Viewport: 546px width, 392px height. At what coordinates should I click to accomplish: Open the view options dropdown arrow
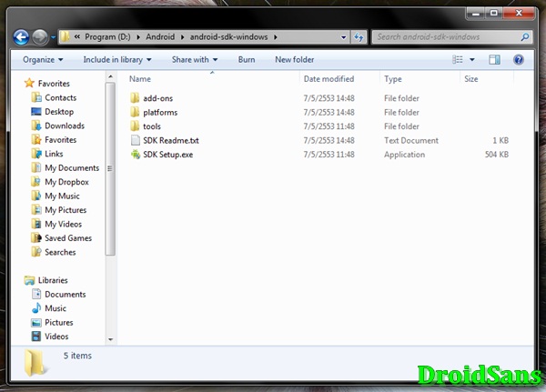(x=472, y=59)
